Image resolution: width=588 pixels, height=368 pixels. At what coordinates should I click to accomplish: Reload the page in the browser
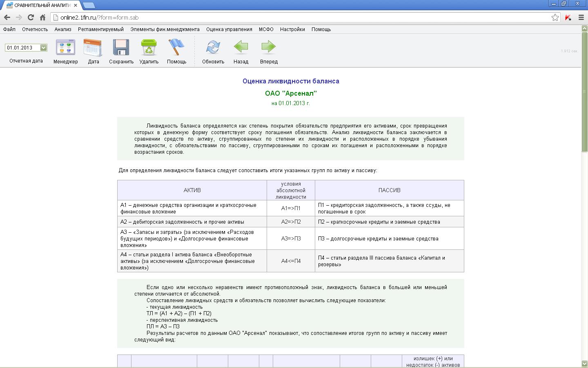tap(31, 18)
